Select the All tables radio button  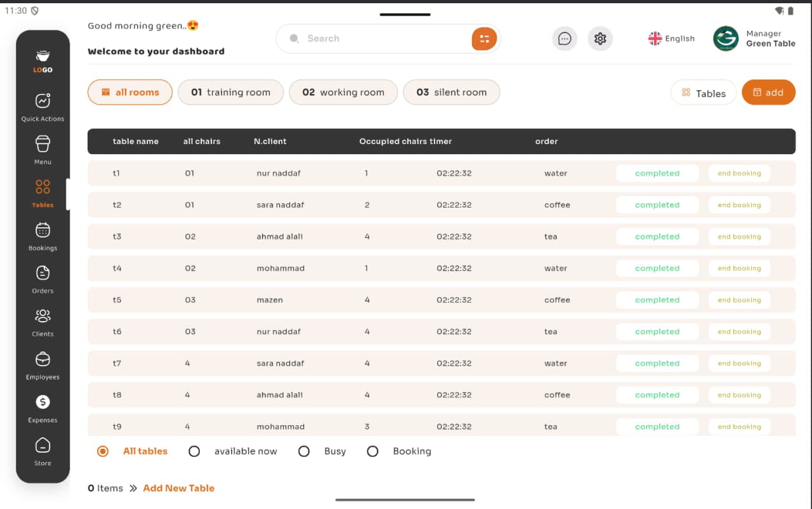[102, 451]
